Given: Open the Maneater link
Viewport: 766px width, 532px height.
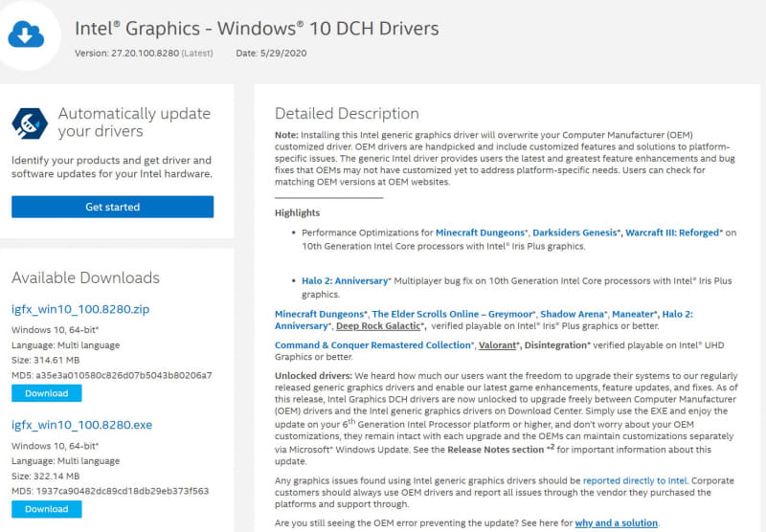Looking at the screenshot, I should tap(633, 314).
